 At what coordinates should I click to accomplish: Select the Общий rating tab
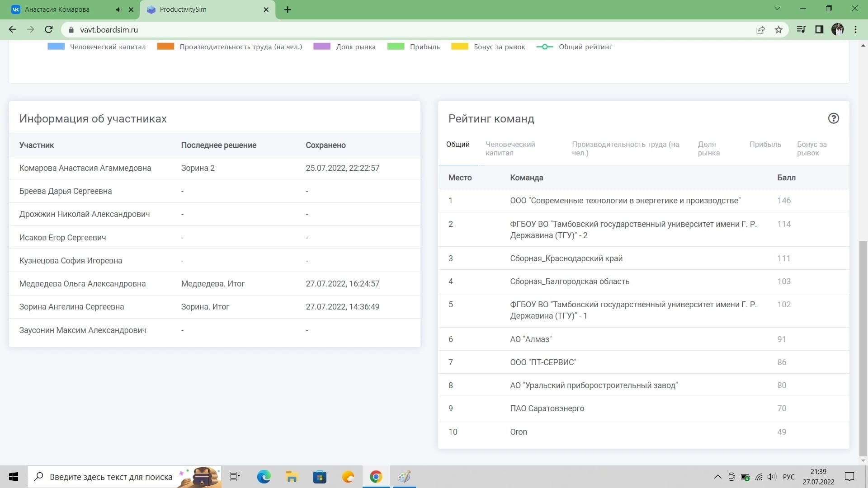pos(458,144)
